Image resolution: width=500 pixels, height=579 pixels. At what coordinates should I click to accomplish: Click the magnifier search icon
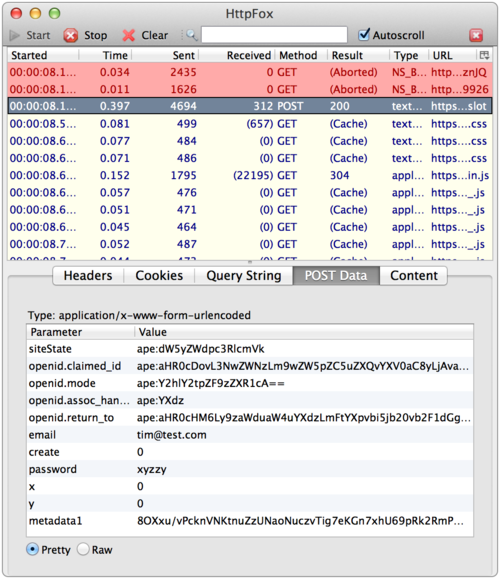click(x=191, y=35)
